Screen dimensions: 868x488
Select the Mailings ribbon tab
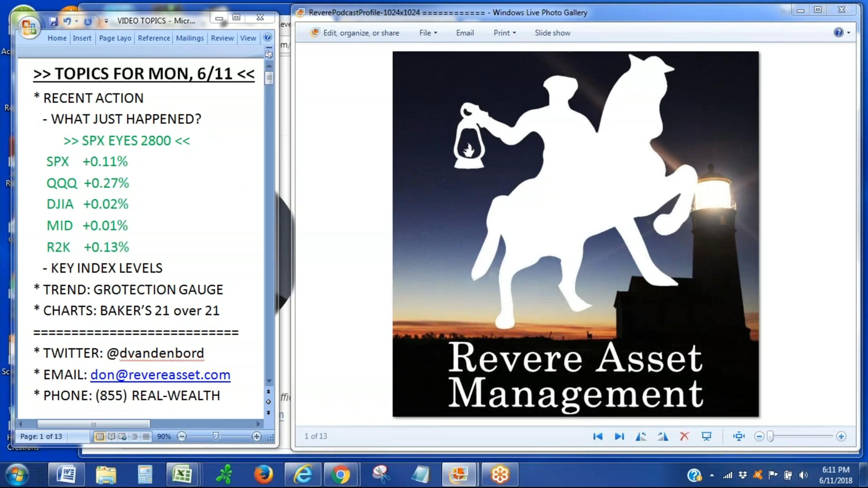click(x=190, y=38)
